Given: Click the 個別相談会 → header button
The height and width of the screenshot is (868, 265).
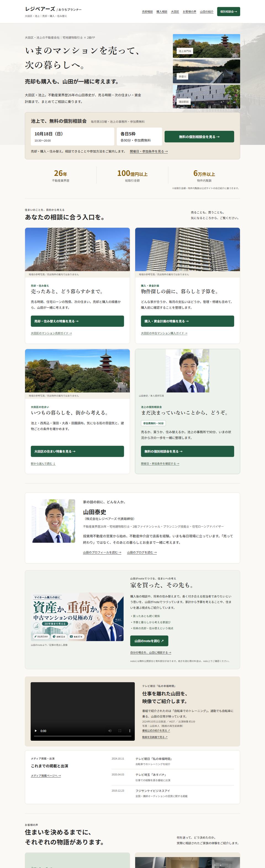Looking at the screenshot, I should tap(229, 12).
